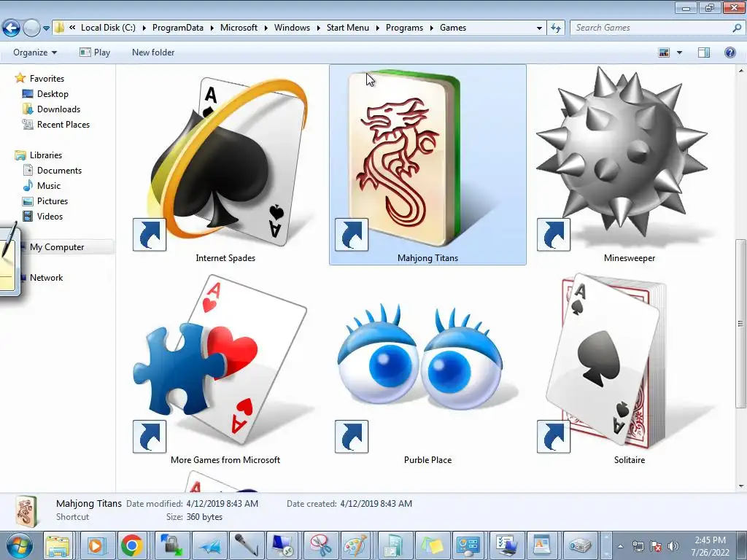747x560 pixels.
Task: Launch Google Chrome from the taskbar
Action: coord(132,545)
